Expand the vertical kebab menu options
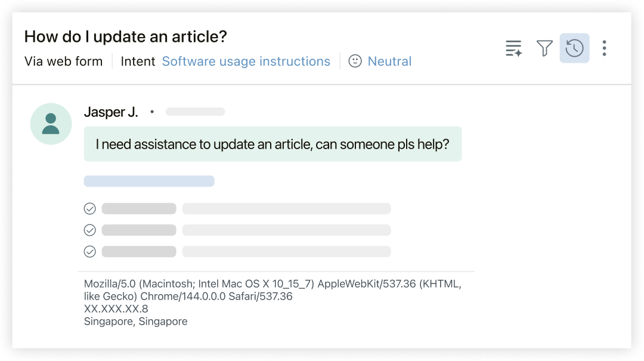 point(604,48)
